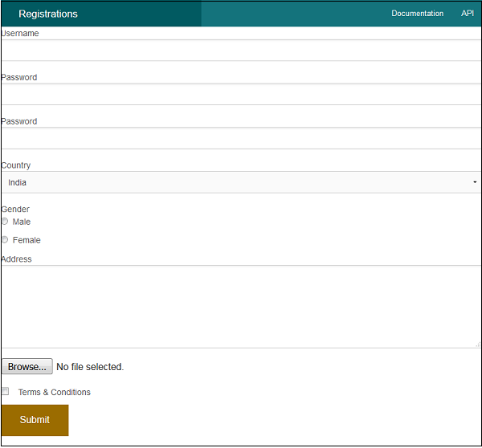
Task: Click the Browse... file button
Action: (27, 366)
